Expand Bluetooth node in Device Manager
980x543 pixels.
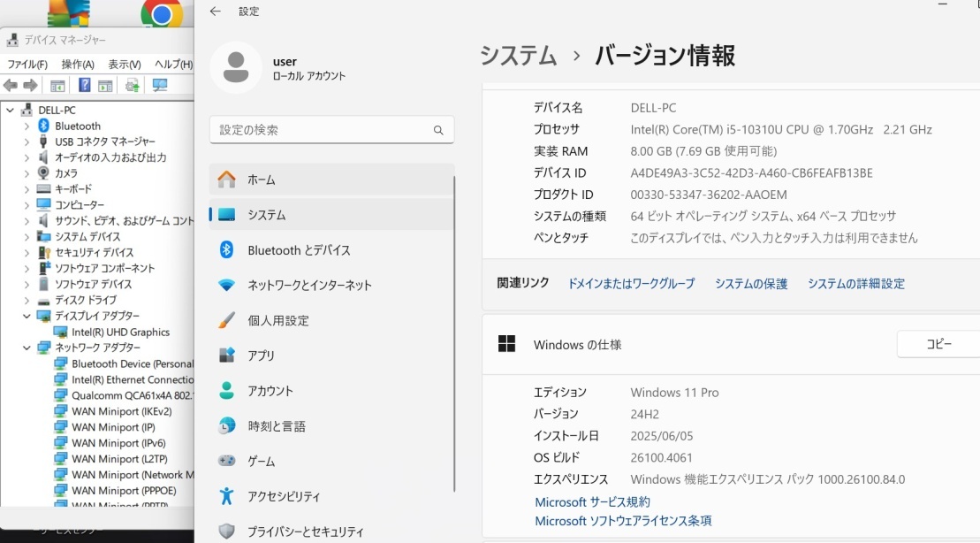pyautogui.click(x=27, y=126)
